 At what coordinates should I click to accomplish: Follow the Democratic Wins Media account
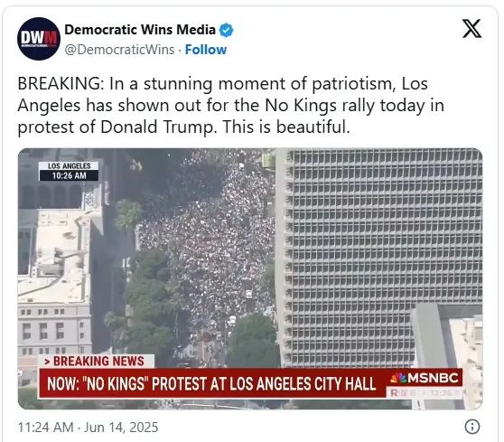(206, 50)
